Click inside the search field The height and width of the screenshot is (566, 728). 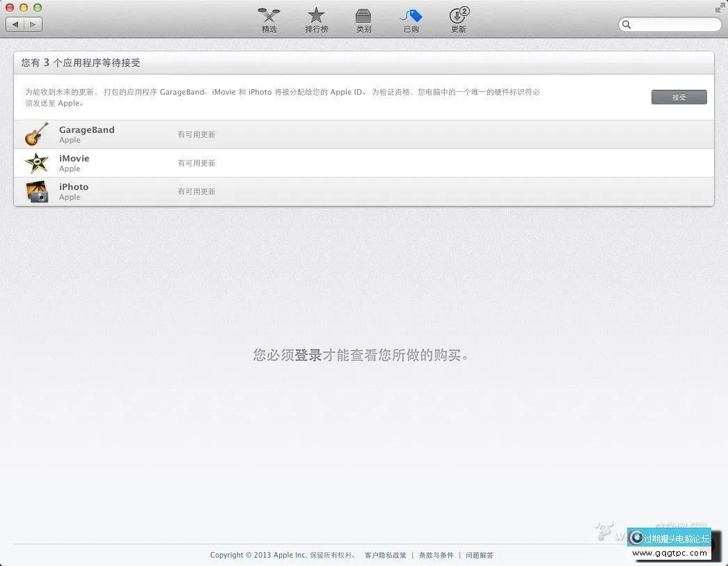coord(670,24)
